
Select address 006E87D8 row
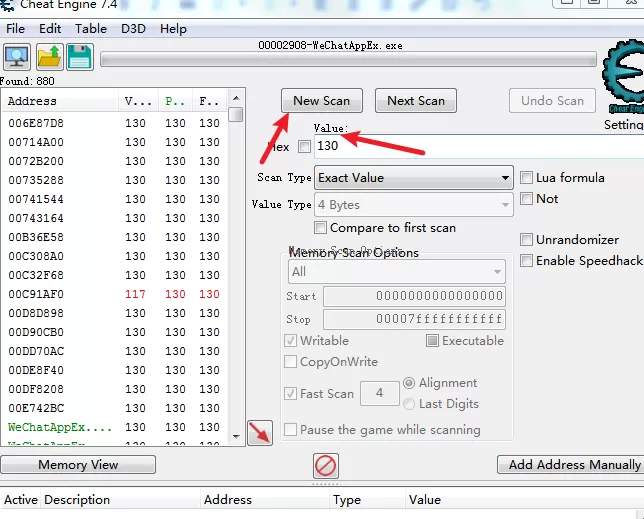(x=115, y=123)
